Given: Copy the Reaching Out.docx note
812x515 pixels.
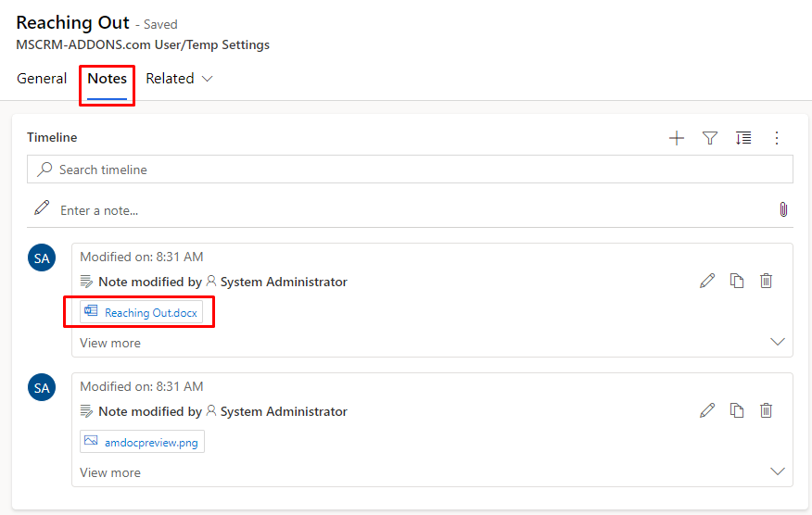Looking at the screenshot, I should click(x=737, y=281).
